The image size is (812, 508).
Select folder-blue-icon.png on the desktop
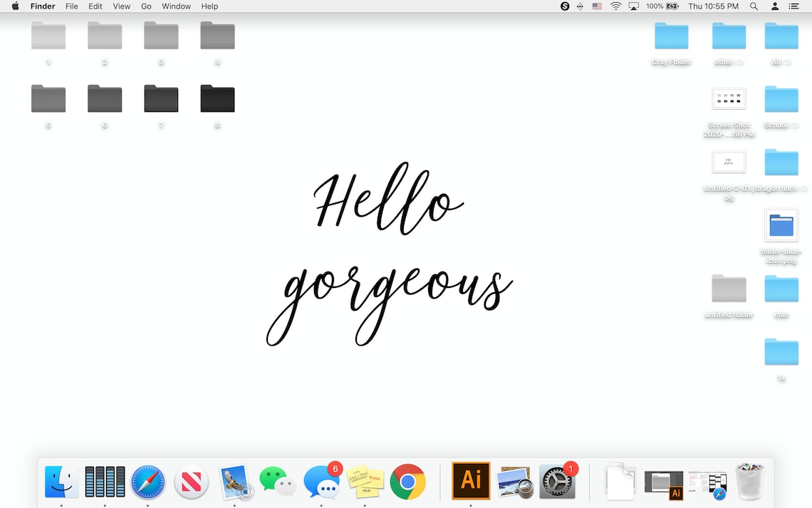(x=781, y=226)
